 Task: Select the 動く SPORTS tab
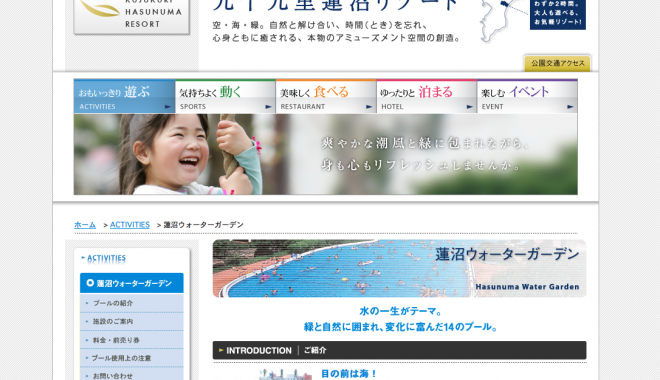point(225,96)
